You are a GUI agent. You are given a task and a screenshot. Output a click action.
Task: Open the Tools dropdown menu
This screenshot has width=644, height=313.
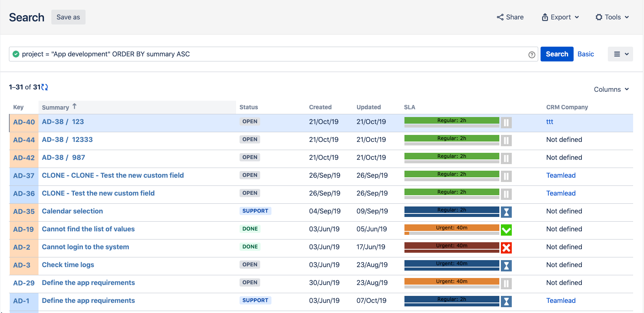pyautogui.click(x=612, y=17)
